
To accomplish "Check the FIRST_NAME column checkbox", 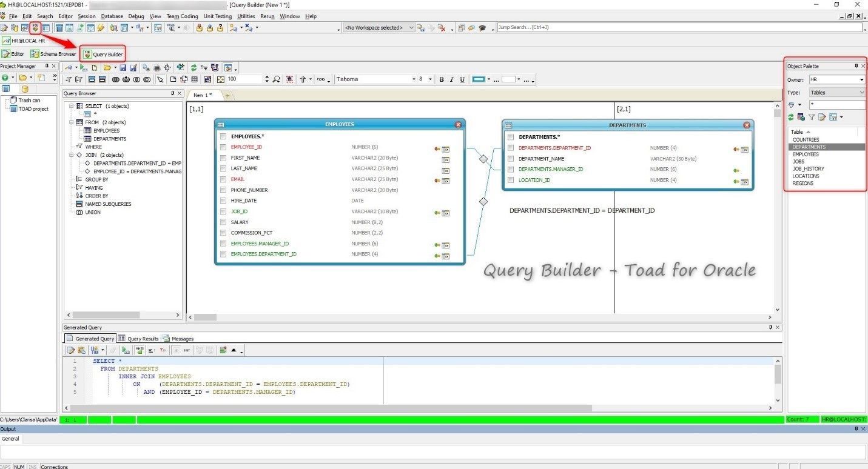I will tap(223, 158).
